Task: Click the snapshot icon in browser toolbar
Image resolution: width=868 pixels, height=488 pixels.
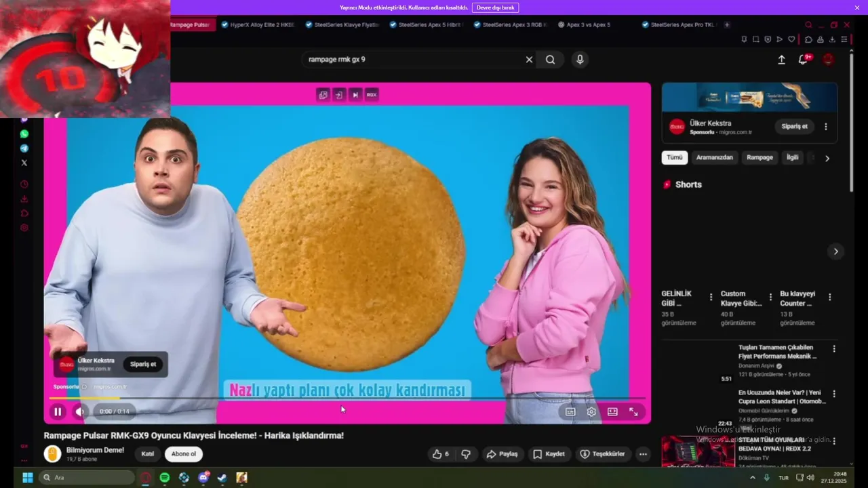Action: pos(755,39)
